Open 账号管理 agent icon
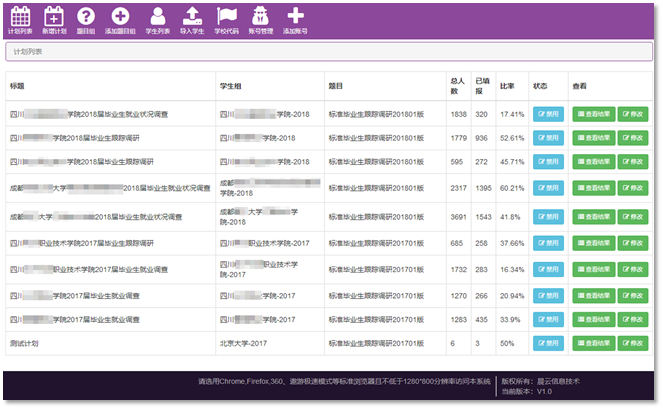Screen dimensions: 663x409 click(260, 16)
